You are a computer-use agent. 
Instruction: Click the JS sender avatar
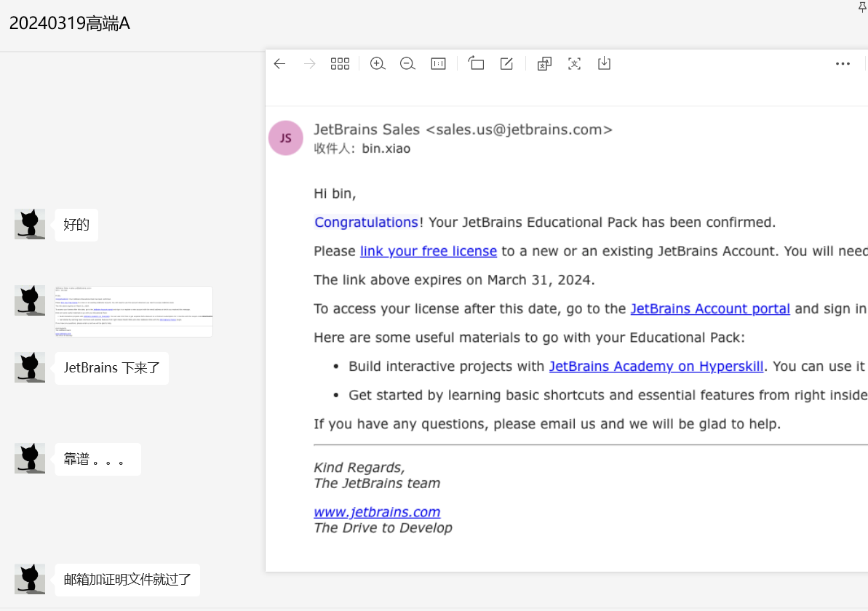click(x=286, y=137)
